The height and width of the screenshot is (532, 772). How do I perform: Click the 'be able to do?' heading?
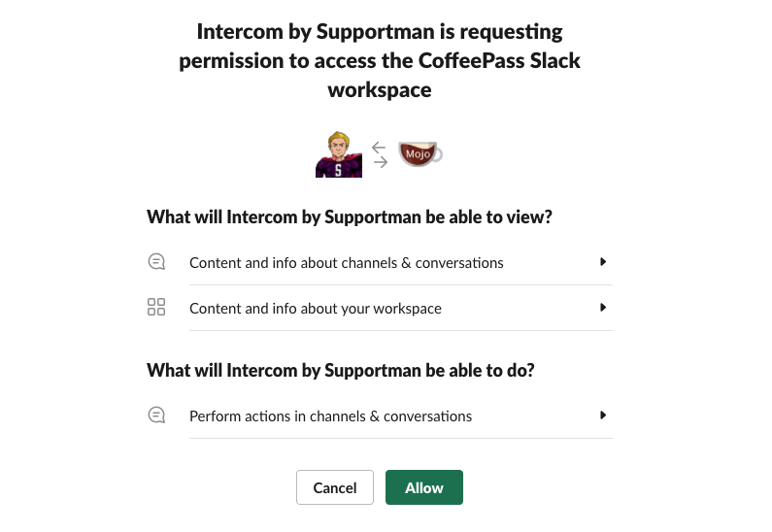pyautogui.click(x=481, y=370)
